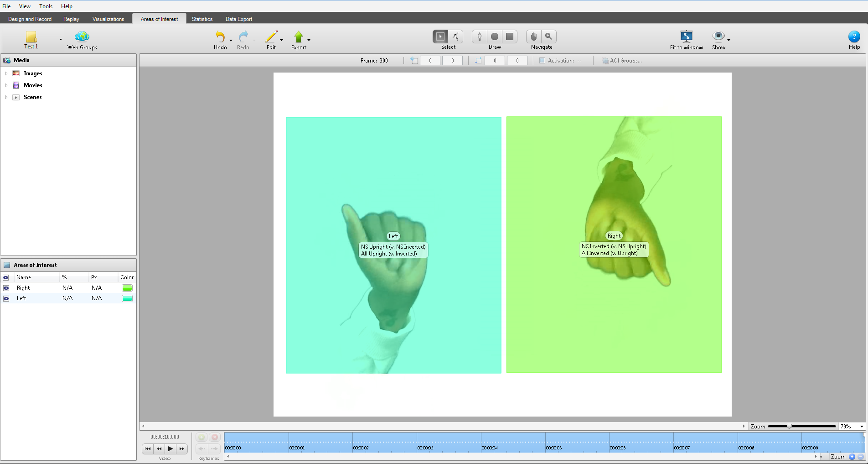Viewport: 868px width, 464px height.
Task: Enable the Activation checkbox
Action: click(x=542, y=61)
